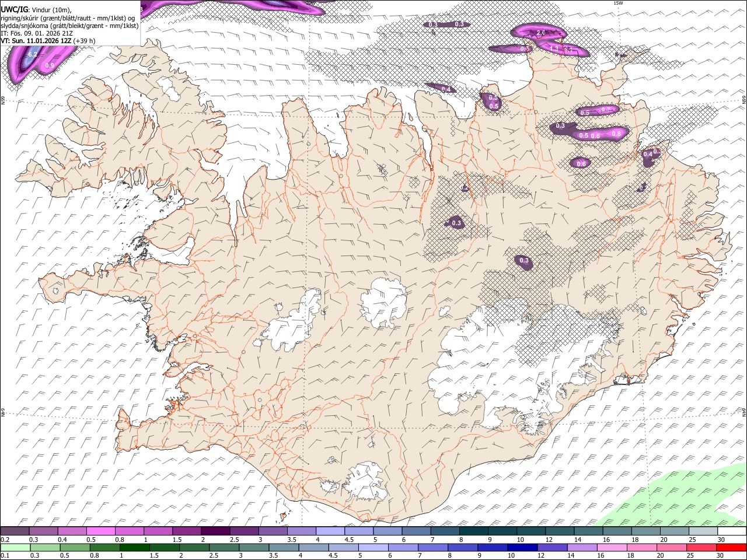Pick the grey-green swatch labeled 3 in the rain scale
The image size is (747, 560).
tap(254, 547)
